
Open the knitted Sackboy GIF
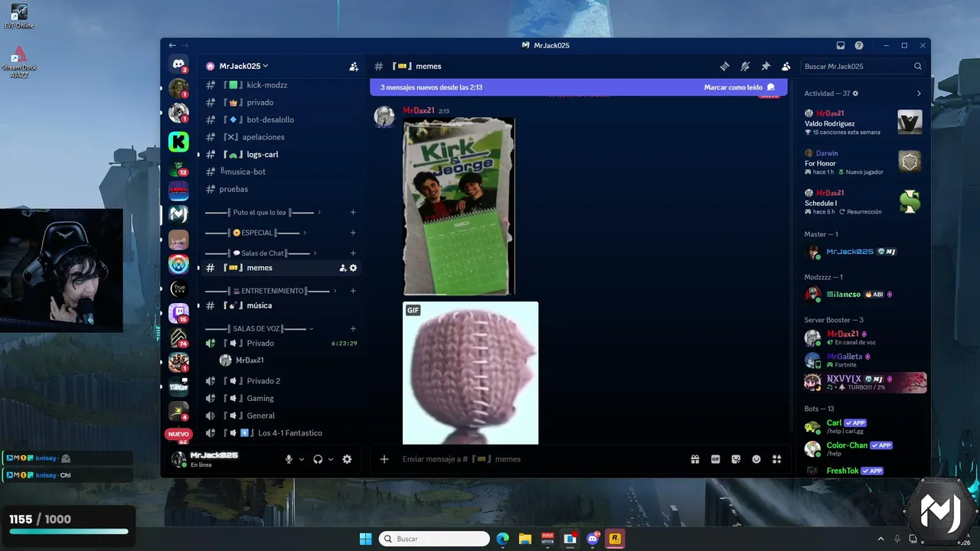pos(471,373)
